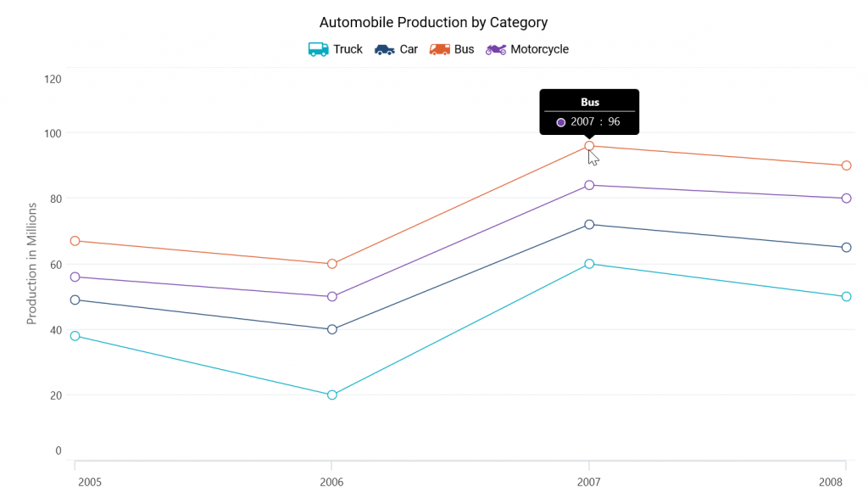Click the 2006 x-axis label
Image resolution: width=868 pixels, height=504 pixels.
pyautogui.click(x=331, y=482)
